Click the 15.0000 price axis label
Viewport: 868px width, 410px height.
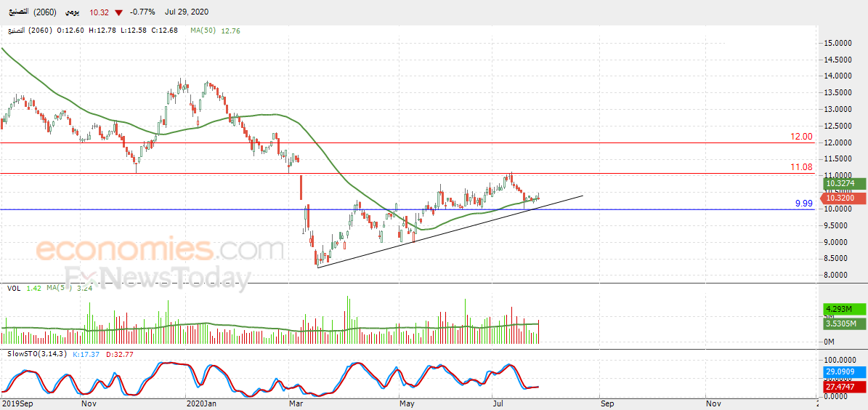click(839, 43)
